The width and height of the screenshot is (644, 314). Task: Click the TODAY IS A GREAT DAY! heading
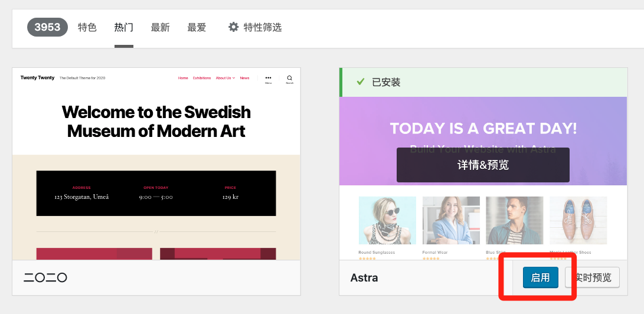tap(483, 129)
